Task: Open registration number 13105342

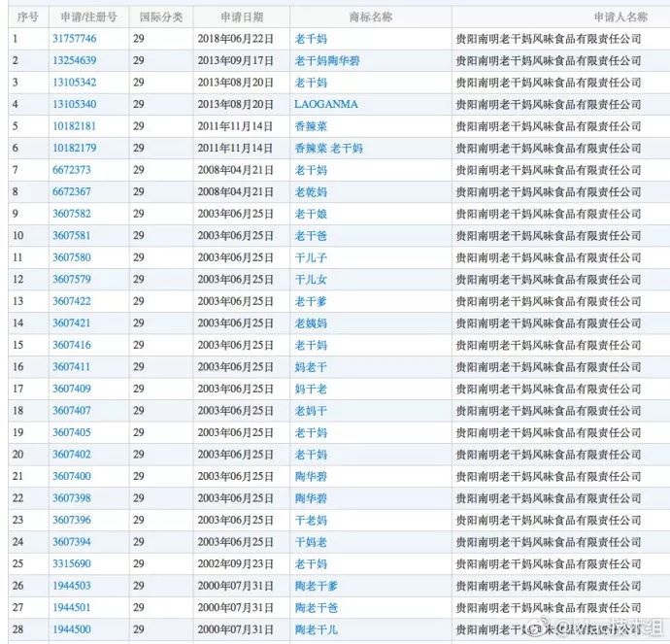Action: click(x=75, y=82)
